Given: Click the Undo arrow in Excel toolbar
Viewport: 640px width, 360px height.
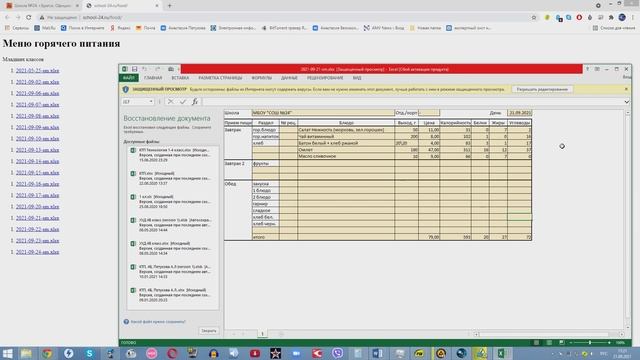Looking at the screenshot, I should [x=144, y=69].
